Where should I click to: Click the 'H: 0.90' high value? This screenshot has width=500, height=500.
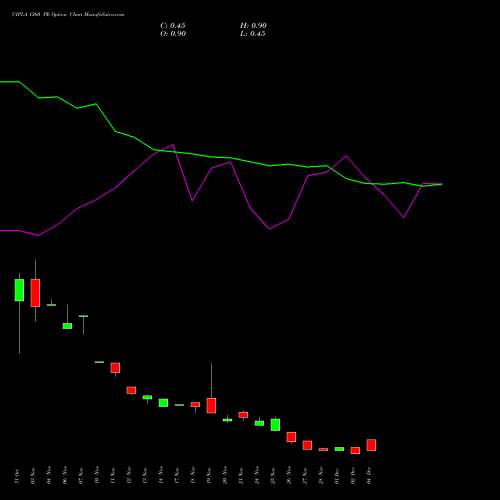[253, 26]
